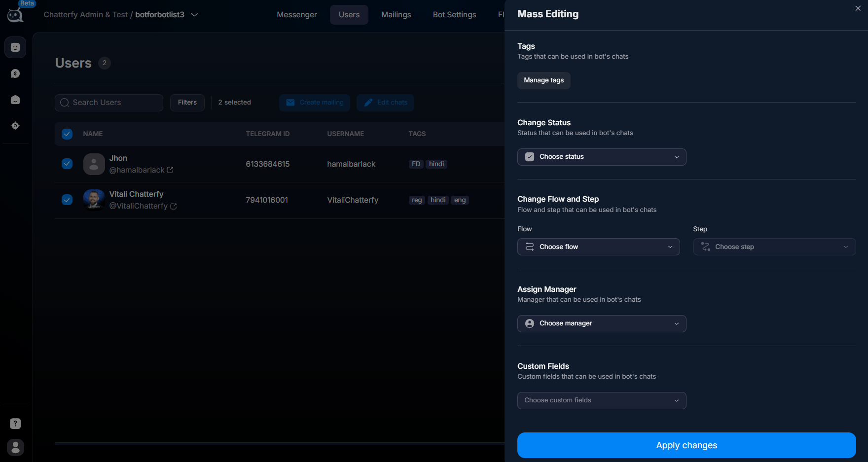This screenshot has height=462, width=868.
Task: Click the horizontal scrollbar under the users table
Action: (x=279, y=444)
